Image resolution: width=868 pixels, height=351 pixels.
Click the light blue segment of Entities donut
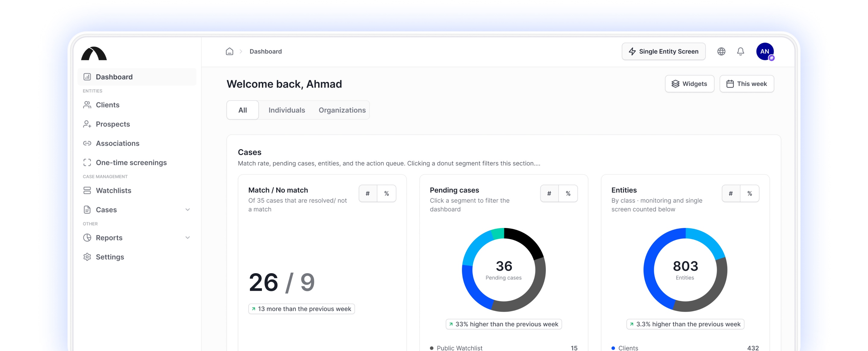coord(708,240)
